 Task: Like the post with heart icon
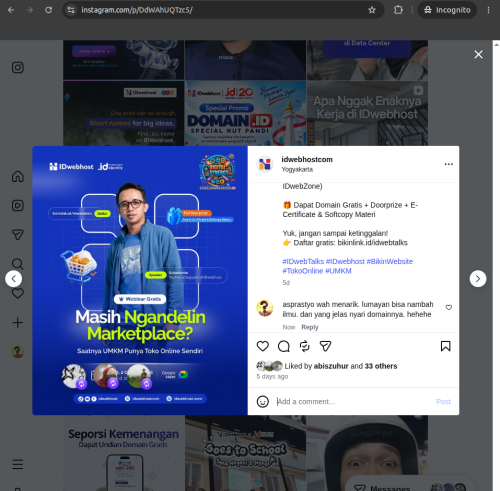click(263, 346)
